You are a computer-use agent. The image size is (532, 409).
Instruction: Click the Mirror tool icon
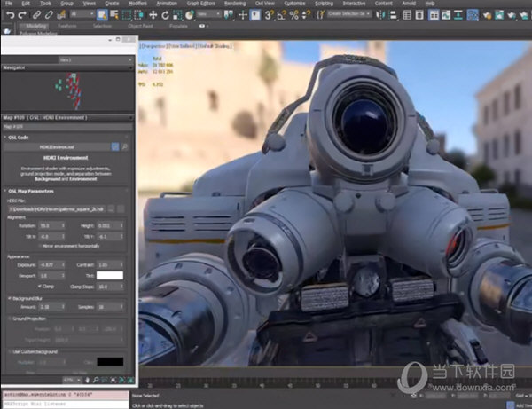tap(380, 15)
